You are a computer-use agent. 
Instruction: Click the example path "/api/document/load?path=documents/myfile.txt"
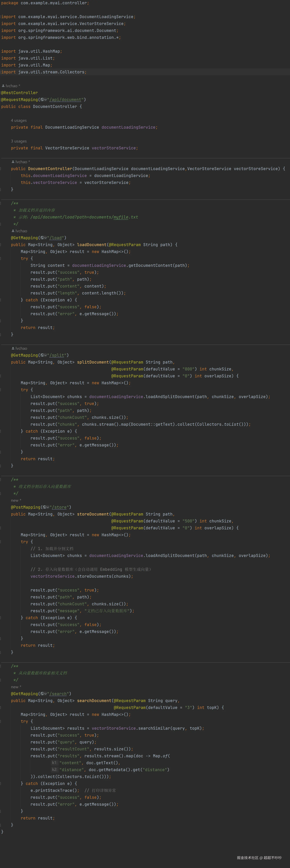click(x=84, y=217)
